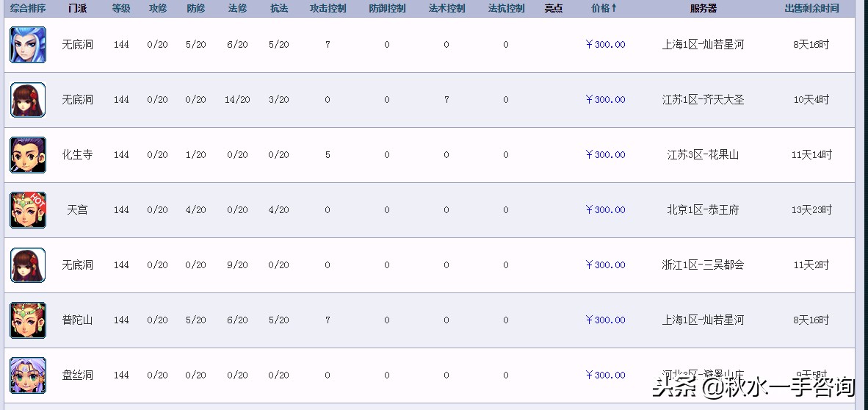Select the 化生寺 character avatar
This screenshot has height=410, width=868.
click(28, 155)
